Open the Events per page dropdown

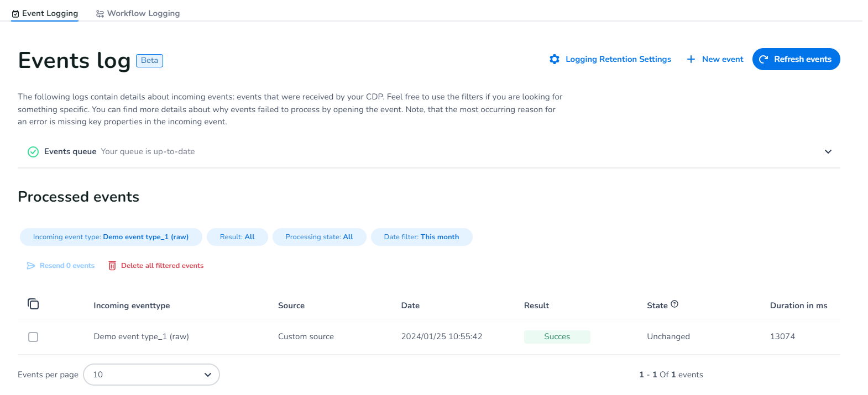(x=151, y=375)
